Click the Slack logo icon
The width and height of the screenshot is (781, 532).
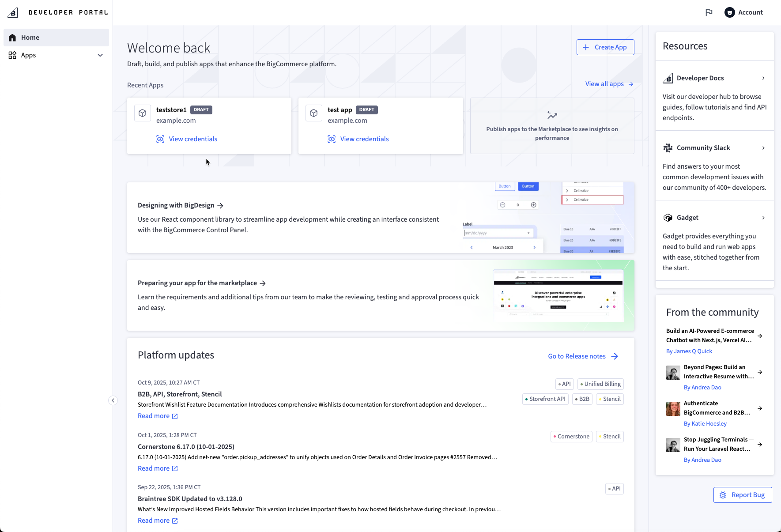(668, 148)
